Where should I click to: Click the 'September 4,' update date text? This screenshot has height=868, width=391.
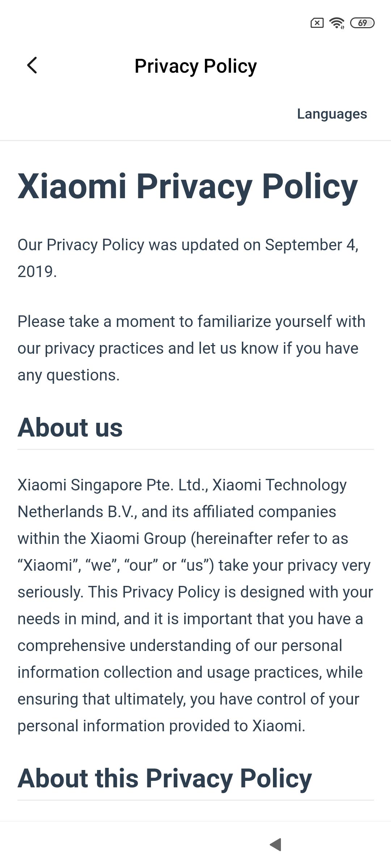click(311, 245)
